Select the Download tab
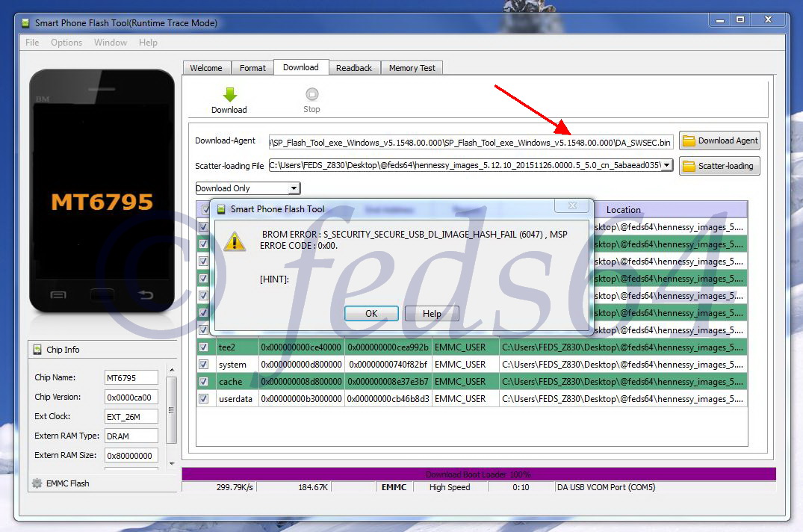Image resolution: width=803 pixels, height=532 pixels. coord(300,67)
